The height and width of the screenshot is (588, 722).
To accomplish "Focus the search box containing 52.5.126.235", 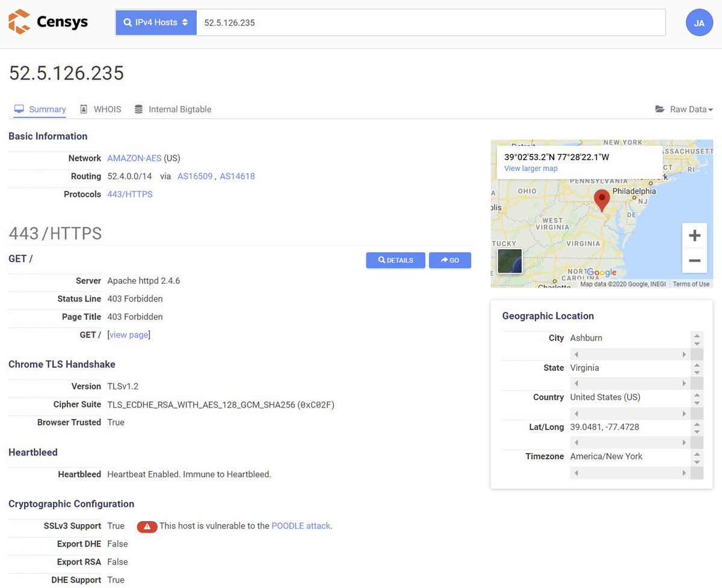I will 431,22.
